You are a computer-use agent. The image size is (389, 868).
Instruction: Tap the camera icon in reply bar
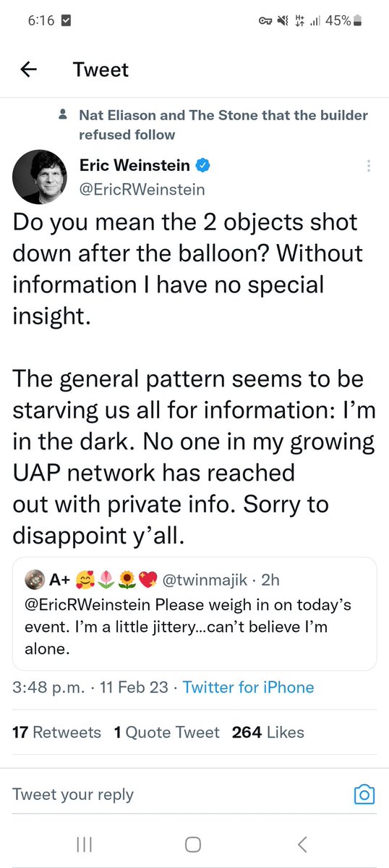(364, 794)
